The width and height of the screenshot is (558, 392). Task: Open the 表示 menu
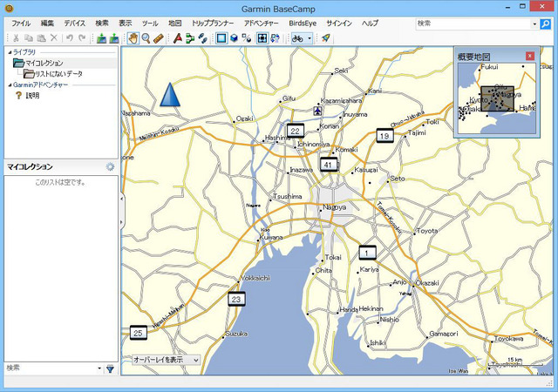126,24
